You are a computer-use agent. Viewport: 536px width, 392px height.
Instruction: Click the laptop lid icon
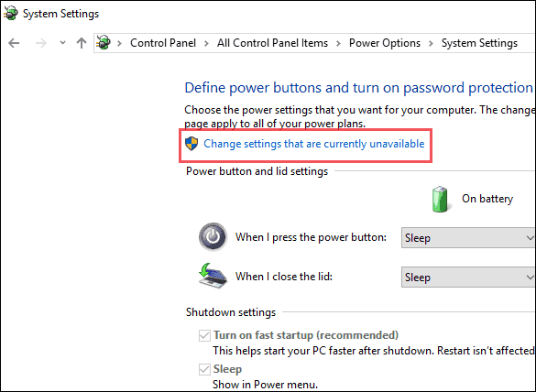pos(213,276)
